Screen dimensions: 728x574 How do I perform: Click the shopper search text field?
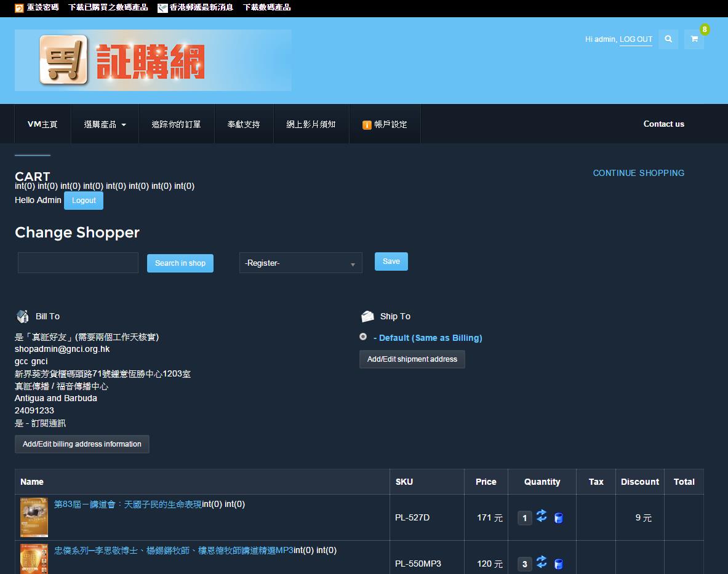78,263
